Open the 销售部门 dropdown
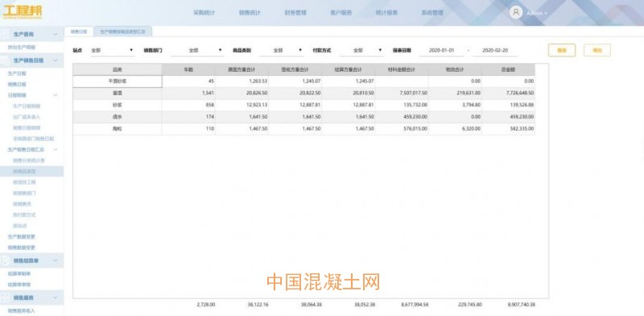Screen dimensions: 644x316 pos(197,50)
